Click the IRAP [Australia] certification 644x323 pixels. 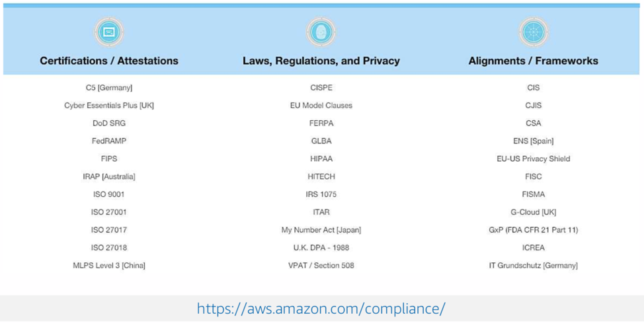tap(109, 176)
